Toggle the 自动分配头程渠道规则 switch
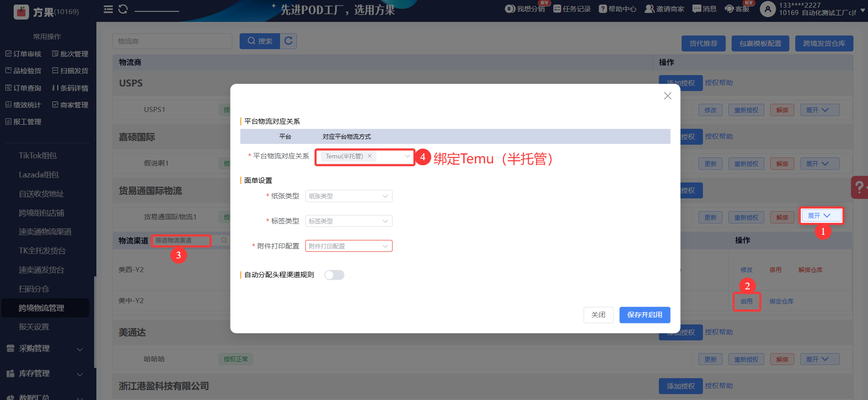Viewport: 868px width, 400px height. pos(334,275)
